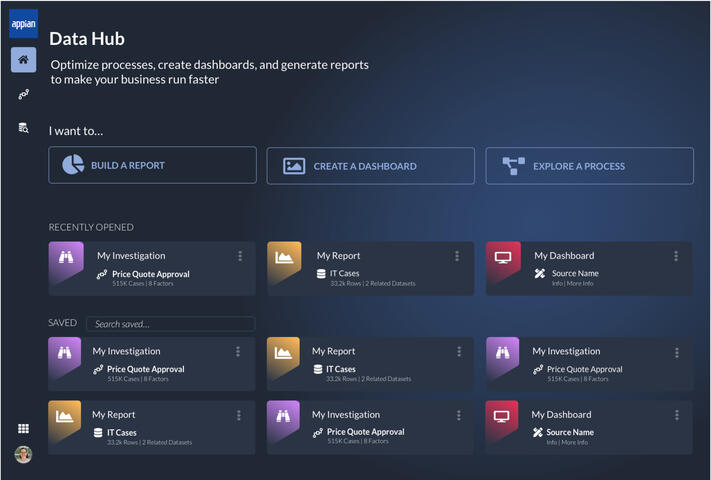Open saved My Dashboard in the bottom row

pyautogui.click(x=561, y=414)
